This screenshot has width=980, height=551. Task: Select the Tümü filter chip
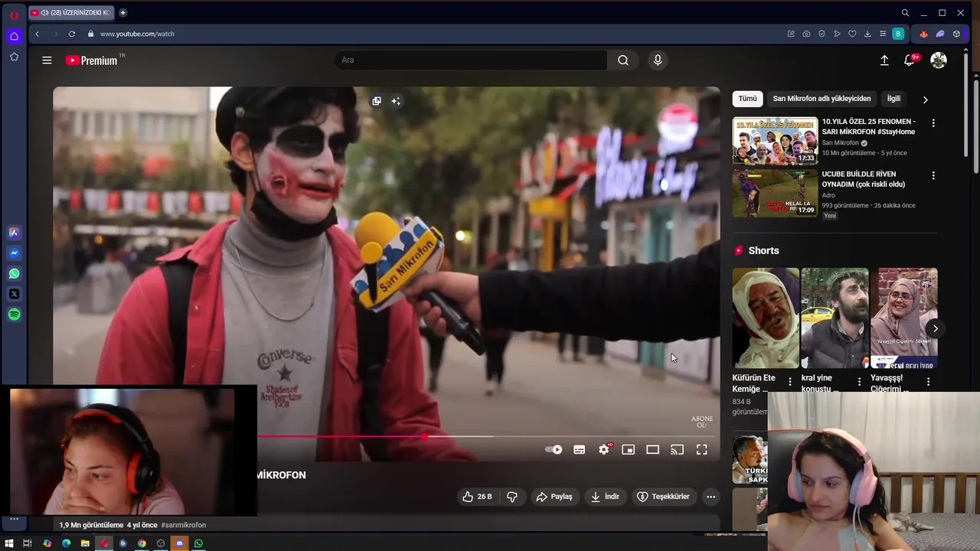click(747, 99)
